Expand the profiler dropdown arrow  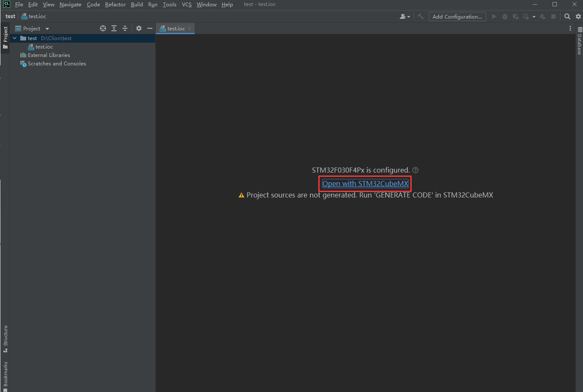point(534,17)
